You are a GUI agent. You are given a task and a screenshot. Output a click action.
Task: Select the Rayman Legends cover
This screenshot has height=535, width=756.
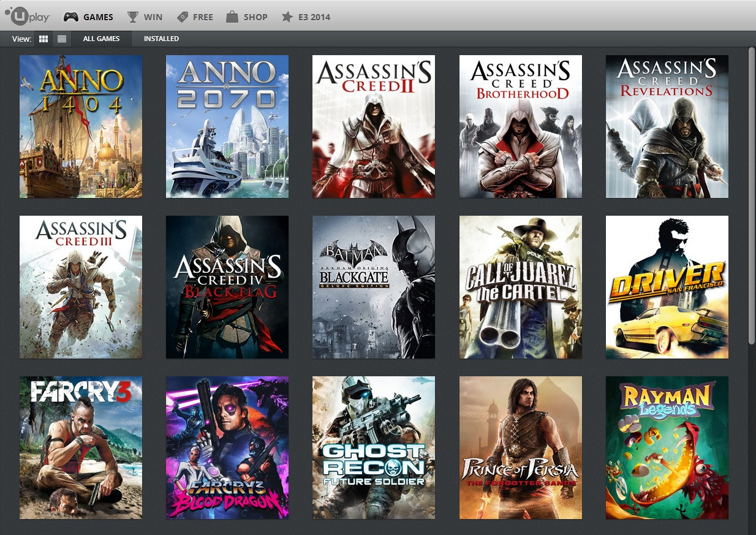tap(667, 447)
